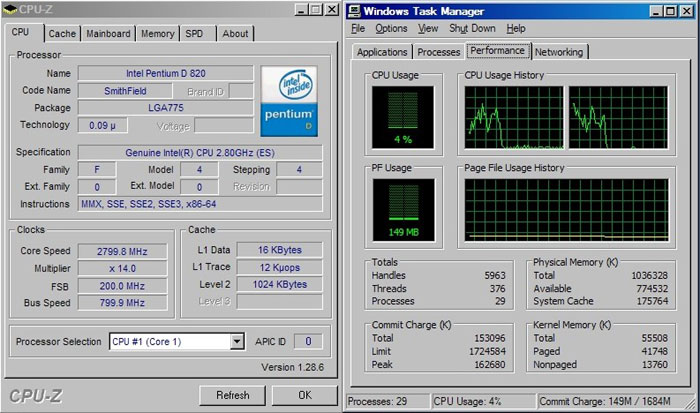Click the Specification field Genuine Intel(R) CPU 2.80GHz (ES)

(x=200, y=153)
